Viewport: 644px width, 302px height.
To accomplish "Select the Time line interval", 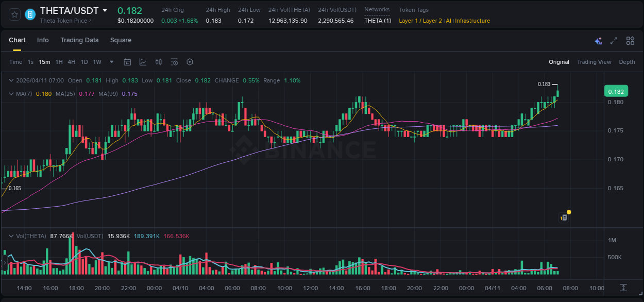I will click(15, 62).
